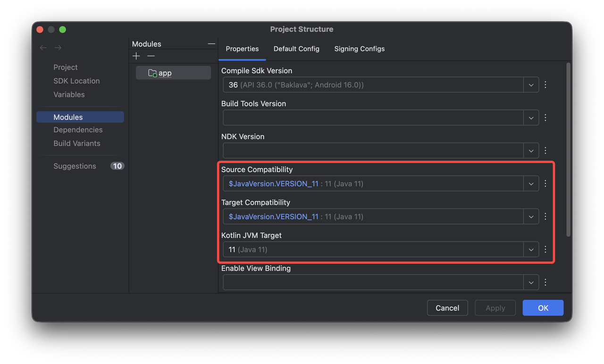The width and height of the screenshot is (604, 364).
Task: Click the back navigation arrow
Action: 43,48
